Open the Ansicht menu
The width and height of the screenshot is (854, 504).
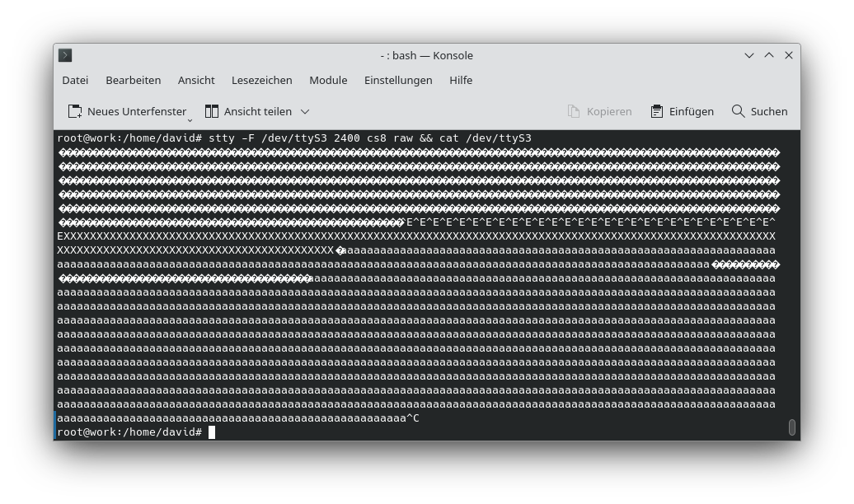tap(196, 80)
